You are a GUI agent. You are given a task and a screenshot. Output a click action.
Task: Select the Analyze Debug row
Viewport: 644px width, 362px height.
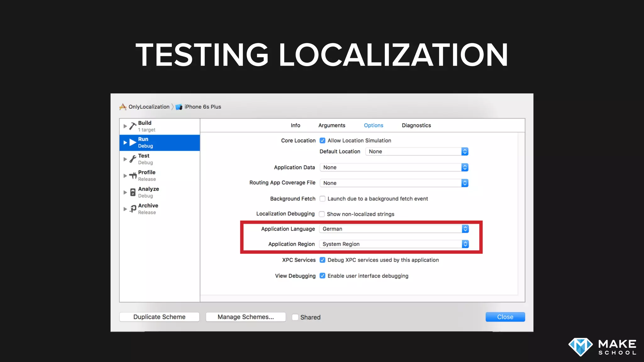(160, 192)
